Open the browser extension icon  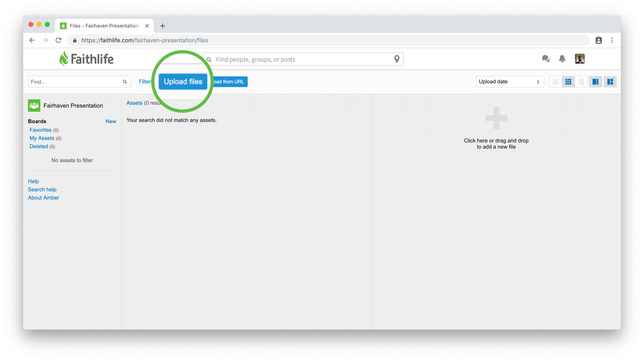coord(599,40)
